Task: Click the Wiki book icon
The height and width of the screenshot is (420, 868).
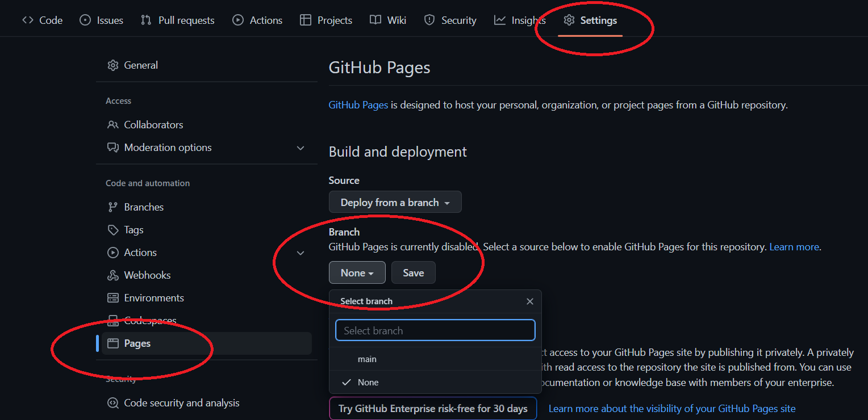Action: [375, 20]
